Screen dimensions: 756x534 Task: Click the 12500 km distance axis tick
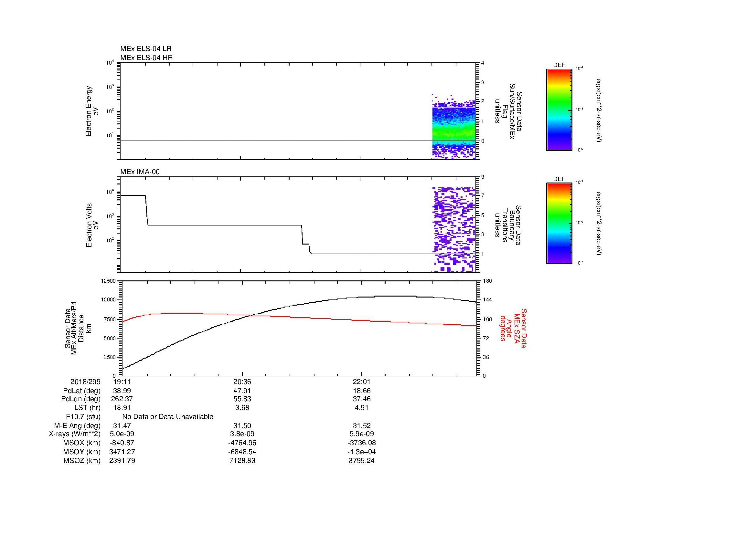(109, 281)
